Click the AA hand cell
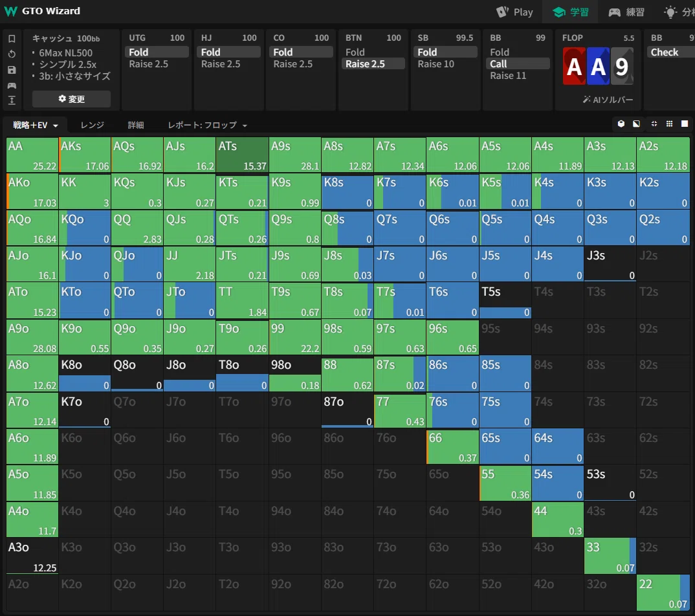This screenshot has width=695, height=616. (32, 155)
